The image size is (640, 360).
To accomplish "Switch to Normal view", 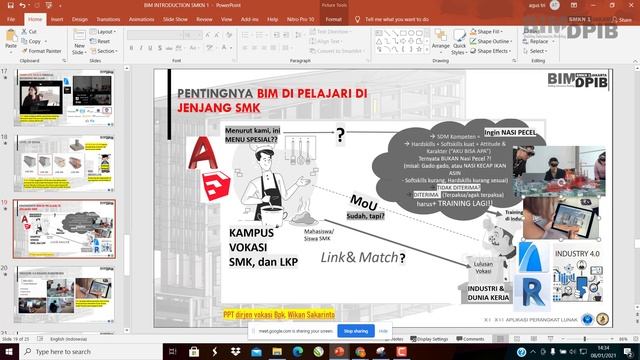I will click(500, 339).
